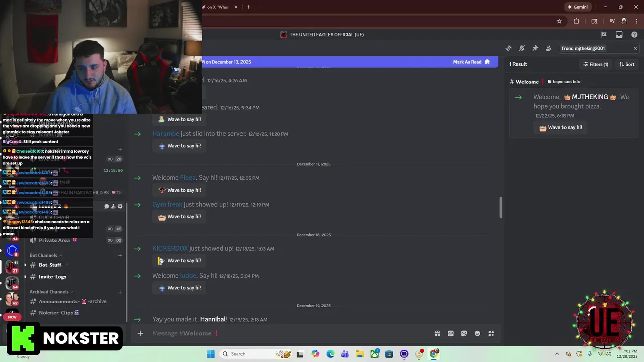The height and width of the screenshot is (362, 644).
Task: Open search Filters (1) dropdown
Action: pos(596,64)
